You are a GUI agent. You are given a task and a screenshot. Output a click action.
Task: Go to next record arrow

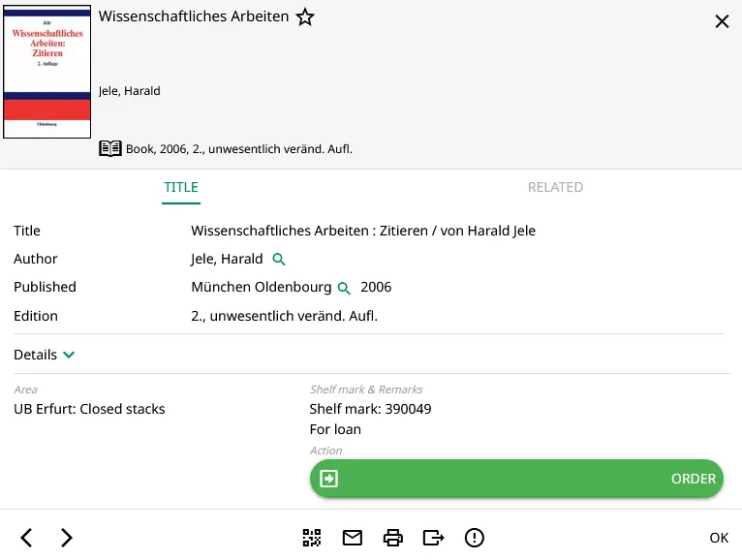click(66, 538)
